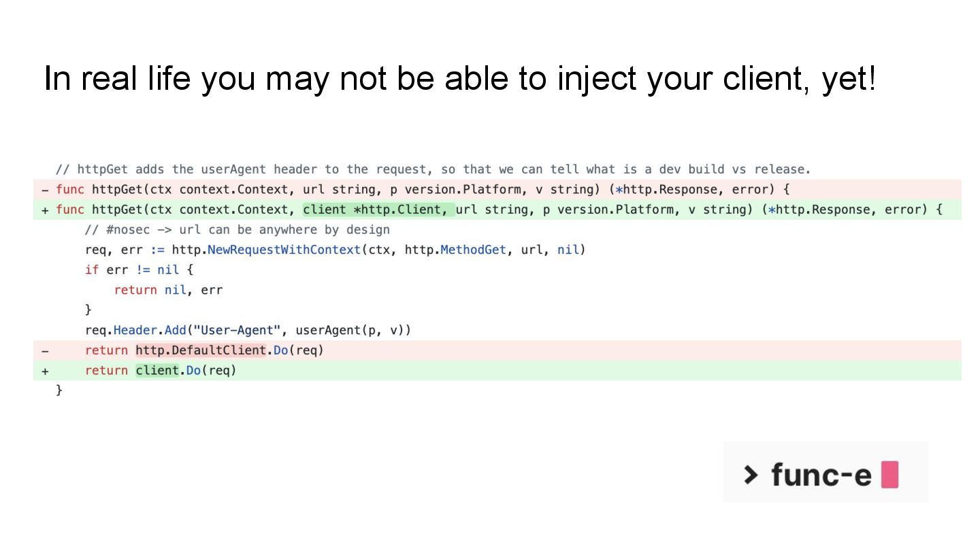Click the 'if err != nil {' line
Screen dimensions: 980x551
(139, 270)
